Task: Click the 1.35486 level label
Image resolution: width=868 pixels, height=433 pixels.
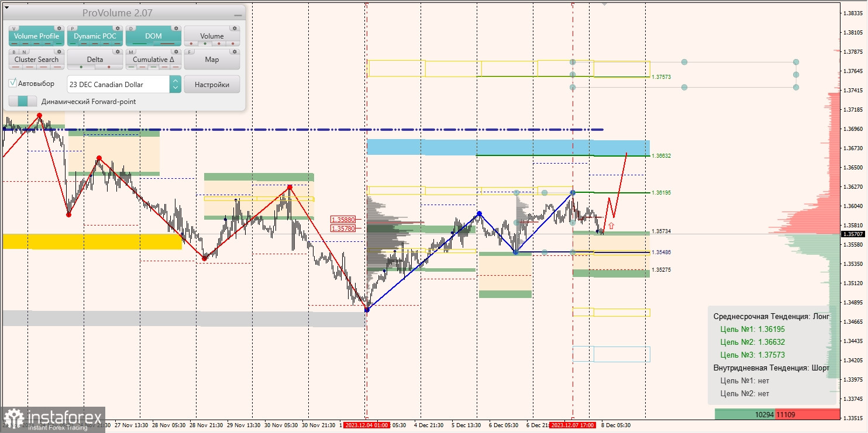Action: click(x=662, y=252)
